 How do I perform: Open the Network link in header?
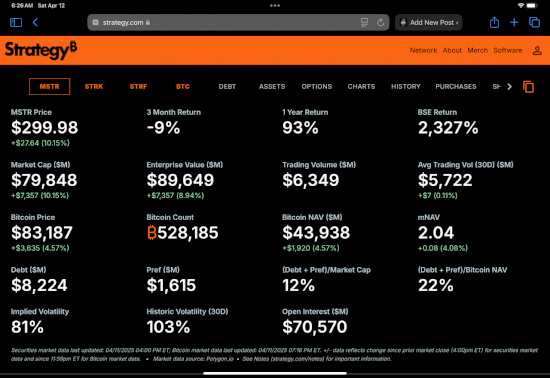pos(423,50)
